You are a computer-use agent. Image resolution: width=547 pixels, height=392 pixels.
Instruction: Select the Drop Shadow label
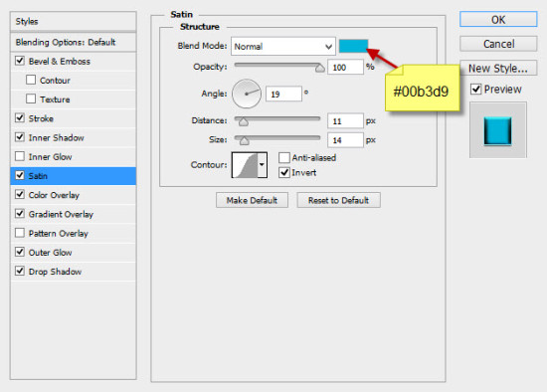(55, 272)
